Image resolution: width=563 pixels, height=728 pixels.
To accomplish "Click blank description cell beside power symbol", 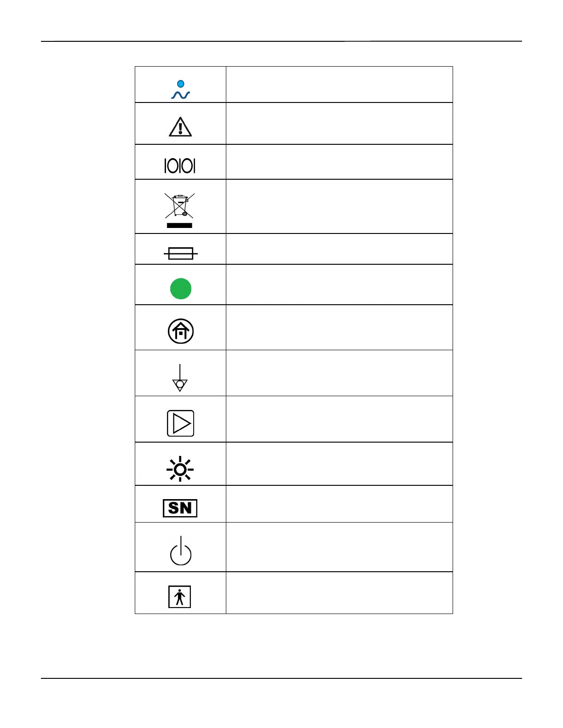I will pyautogui.click(x=339, y=547).
